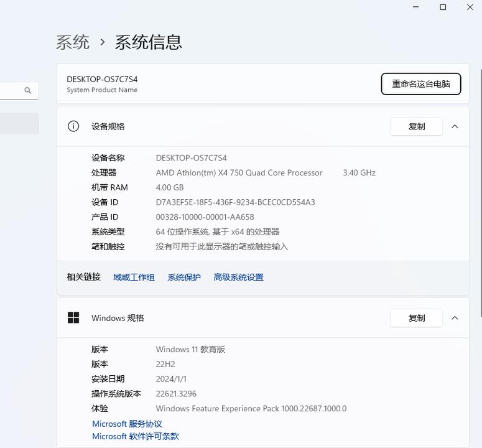482x448 pixels.
Task: Click the vertical scrollbar thumb
Action: coord(481,193)
